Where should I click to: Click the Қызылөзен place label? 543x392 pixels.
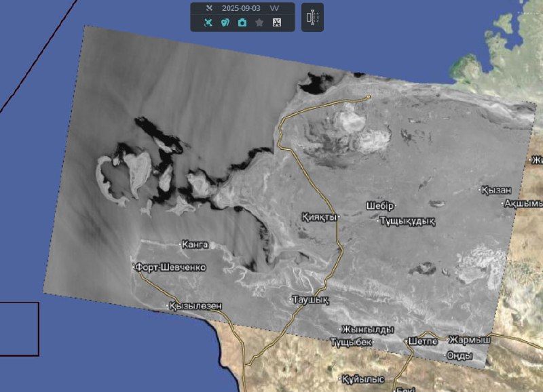click(x=195, y=306)
